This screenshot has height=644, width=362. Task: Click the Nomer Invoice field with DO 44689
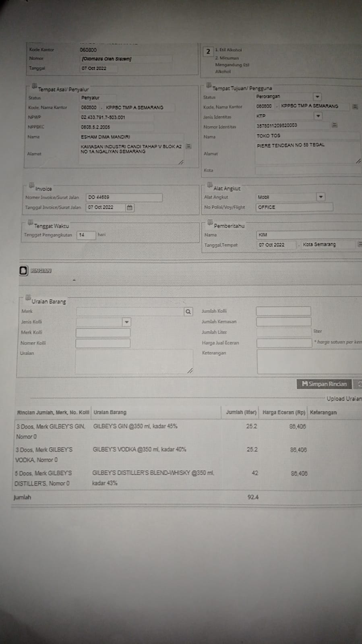pyautogui.click(x=124, y=197)
